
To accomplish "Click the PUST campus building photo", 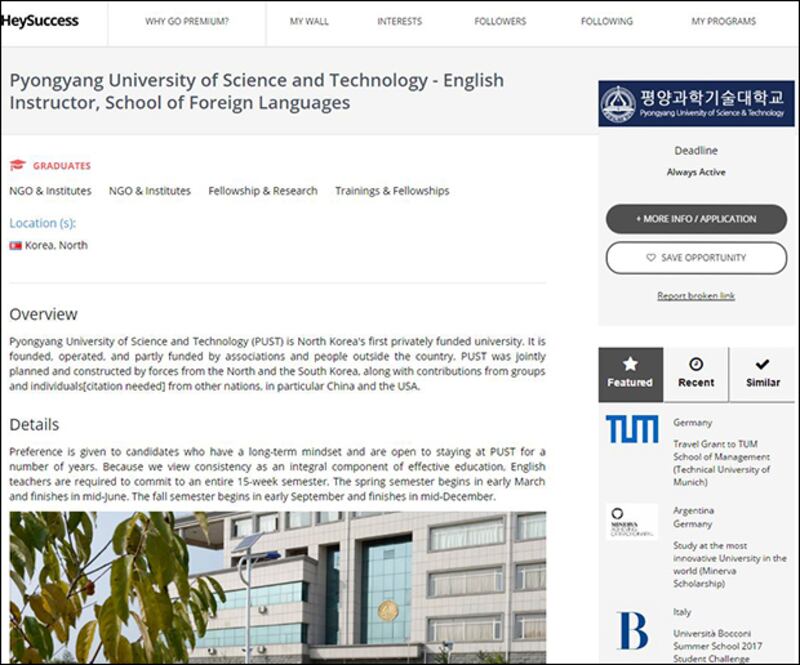I will pos(278,587).
